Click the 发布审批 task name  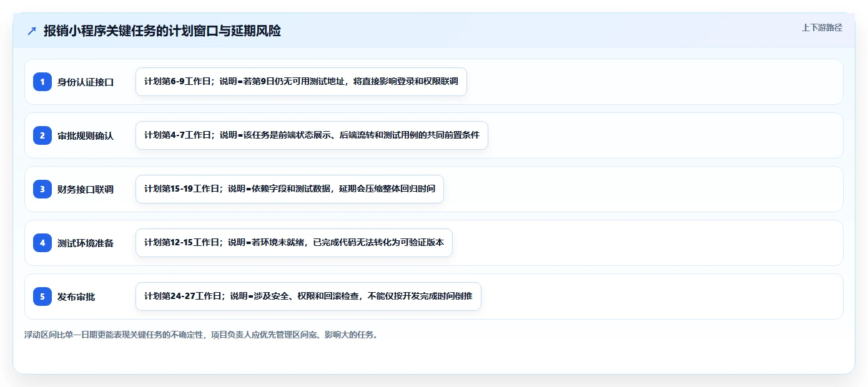[76, 296]
